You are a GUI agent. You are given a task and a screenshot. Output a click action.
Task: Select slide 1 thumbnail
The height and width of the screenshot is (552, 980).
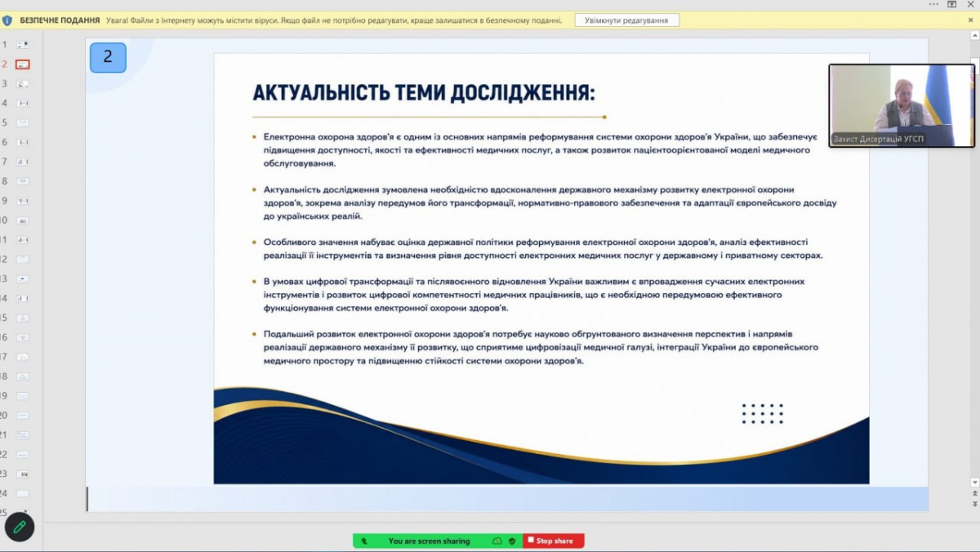pyautogui.click(x=23, y=44)
